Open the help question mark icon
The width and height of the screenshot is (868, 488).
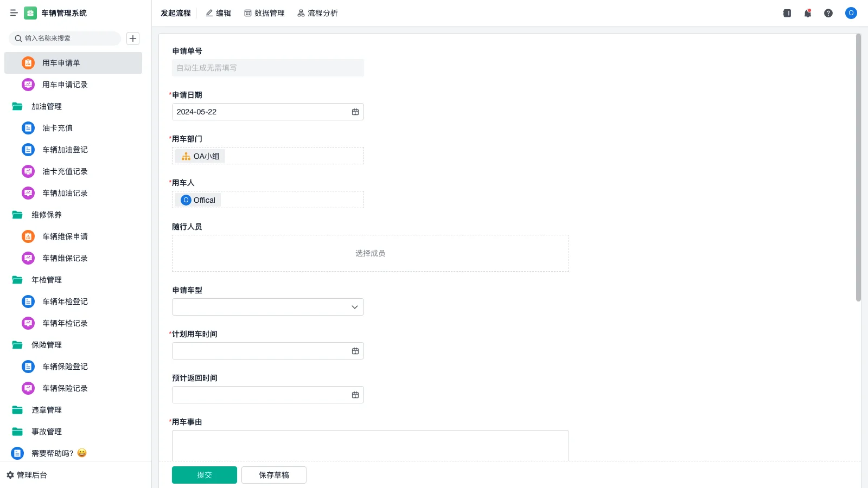[x=829, y=13]
